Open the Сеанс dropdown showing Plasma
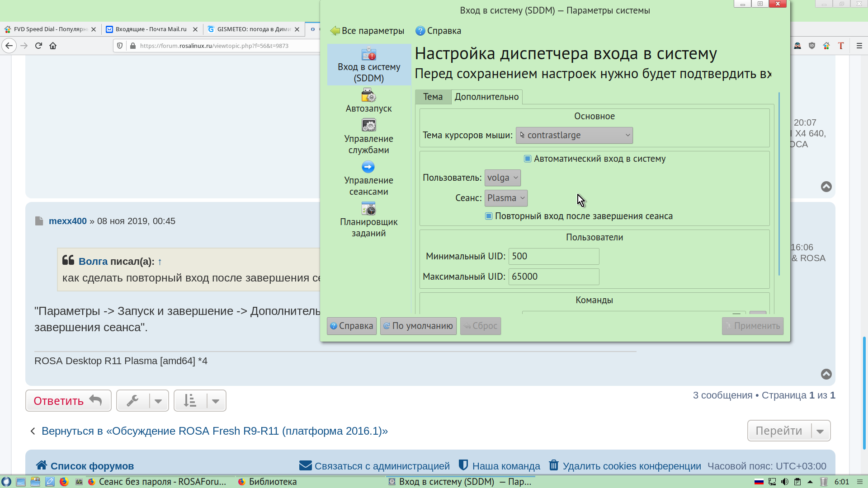 pos(505,198)
